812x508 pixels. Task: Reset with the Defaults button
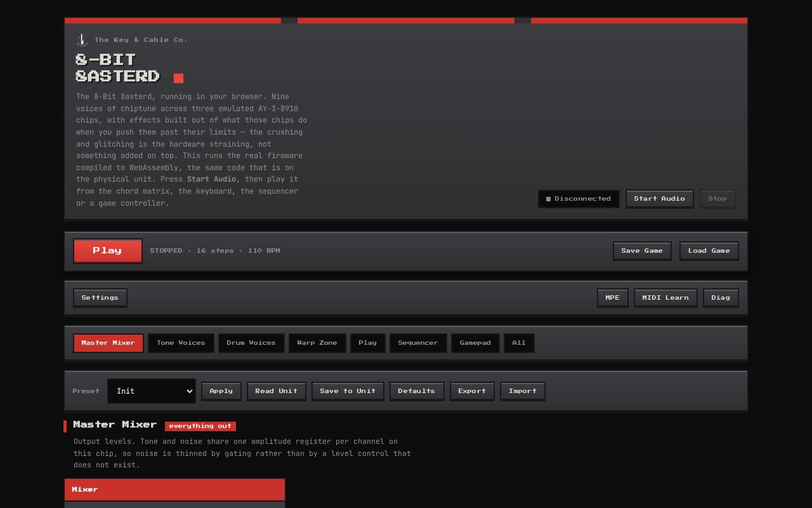(416, 391)
